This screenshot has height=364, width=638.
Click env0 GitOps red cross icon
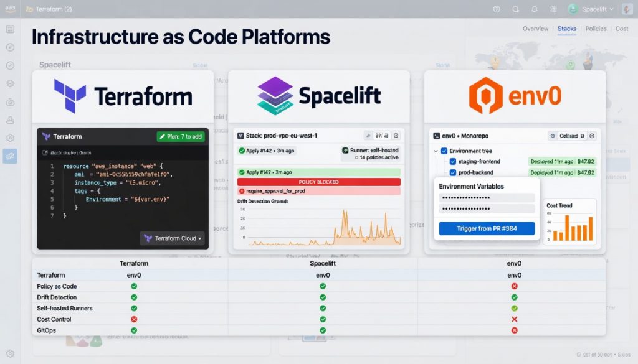click(x=514, y=330)
